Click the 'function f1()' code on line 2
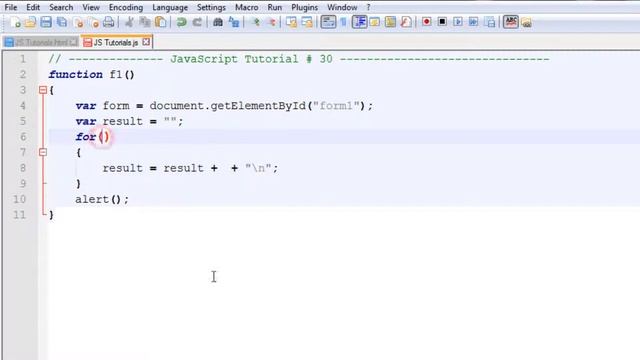This screenshot has width=640, height=360. point(91,74)
